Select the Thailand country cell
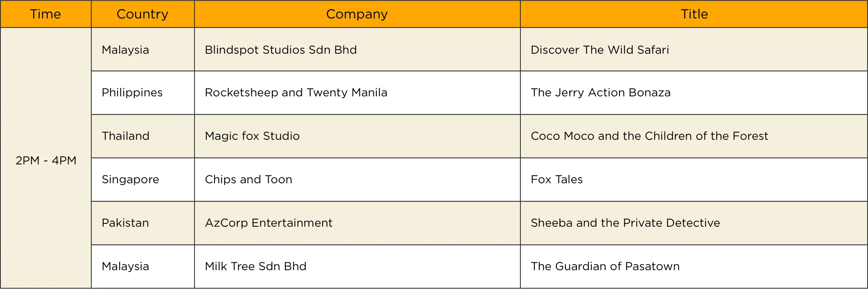This screenshot has height=289, width=868. pos(126,136)
